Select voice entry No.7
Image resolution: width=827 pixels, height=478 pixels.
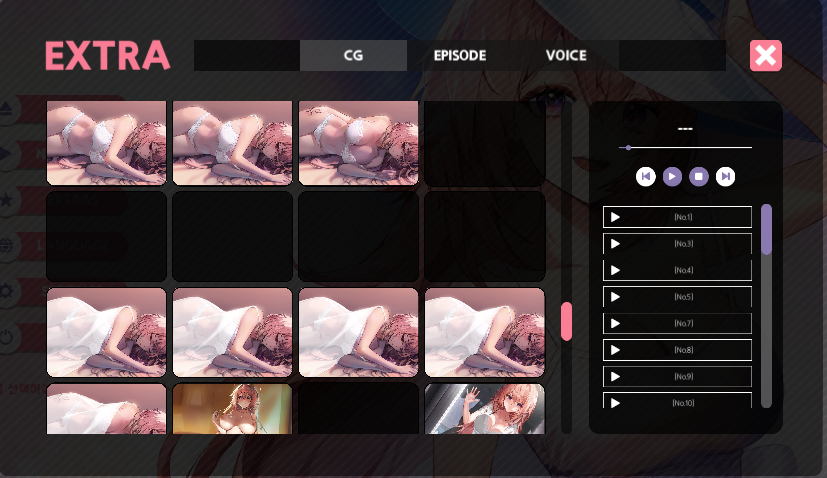pos(677,323)
